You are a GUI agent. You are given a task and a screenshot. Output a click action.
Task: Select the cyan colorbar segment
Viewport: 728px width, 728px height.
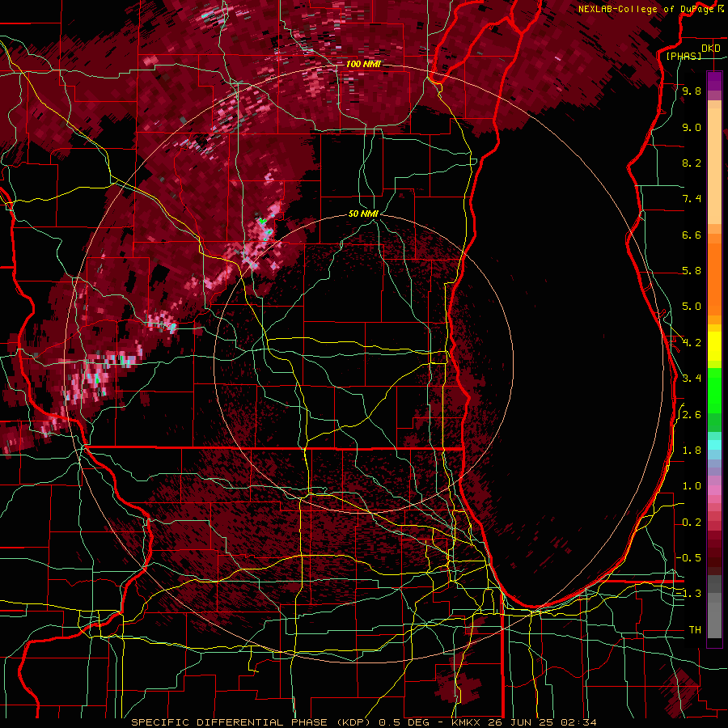(714, 445)
